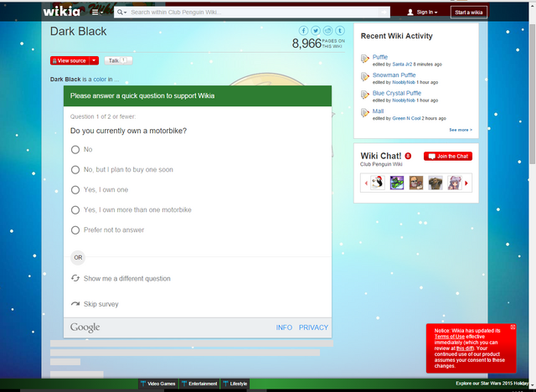Open the Sign In dropdown

tap(423, 13)
